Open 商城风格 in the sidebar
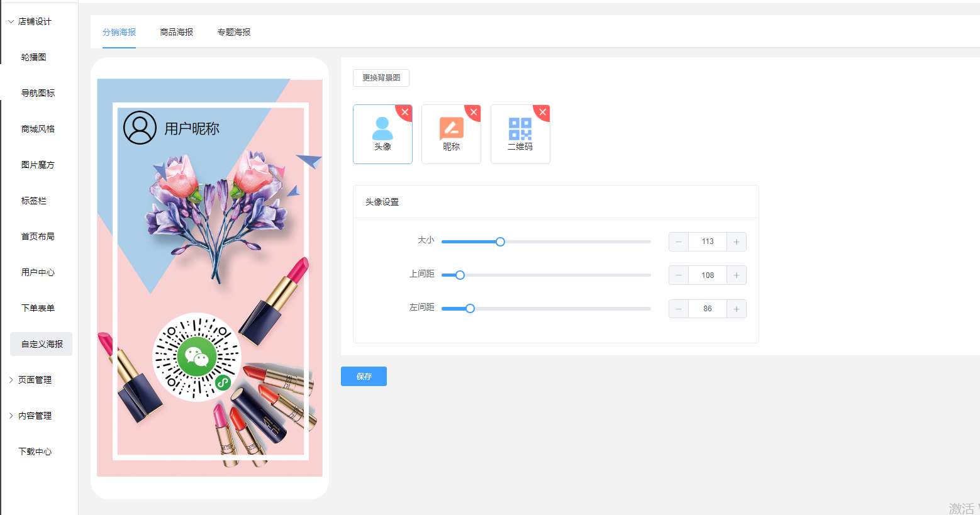 pos(38,129)
